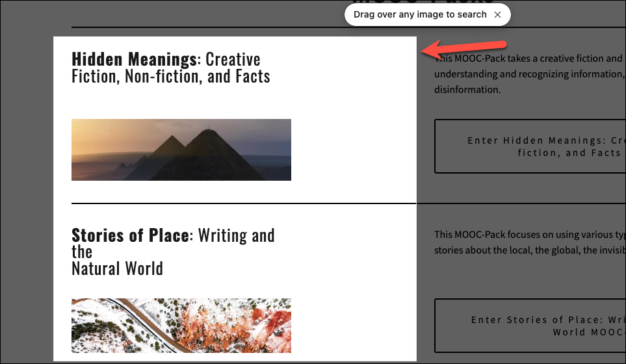Click the 'Creative' word in the first heading
626x364 pixels.
pos(233,59)
